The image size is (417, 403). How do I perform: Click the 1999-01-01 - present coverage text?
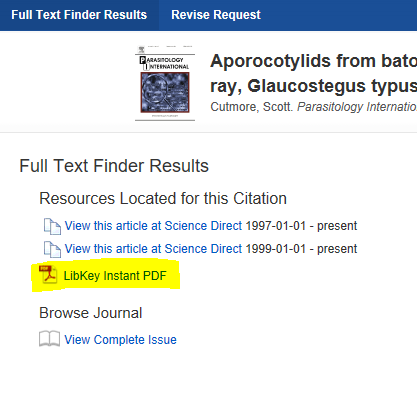click(x=301, y=249)
